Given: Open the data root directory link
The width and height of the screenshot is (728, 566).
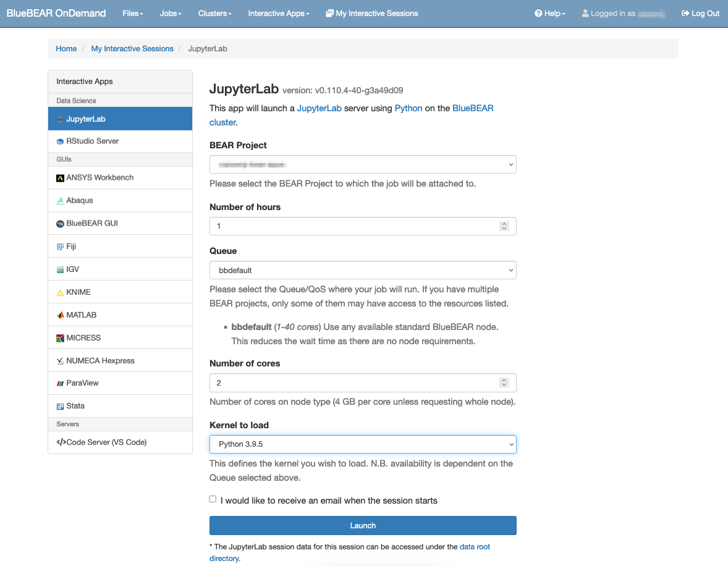Looking at the screenshot, I should click(475, 547).
